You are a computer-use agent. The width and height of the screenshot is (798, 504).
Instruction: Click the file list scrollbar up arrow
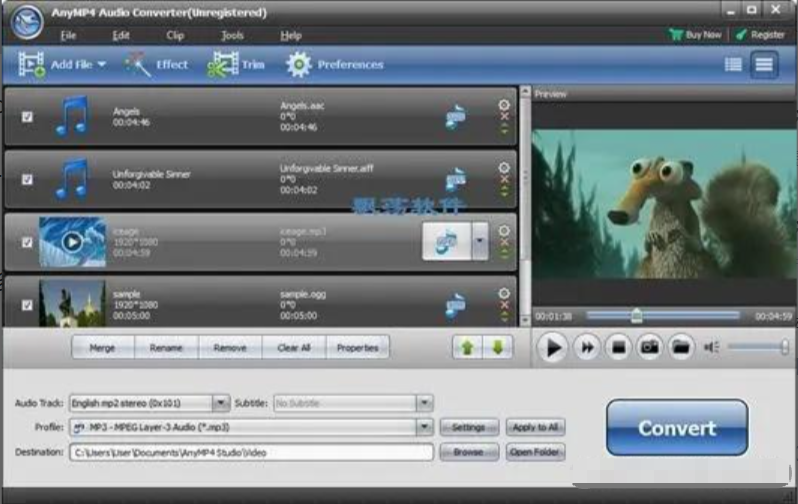click(x=525, y=92)
